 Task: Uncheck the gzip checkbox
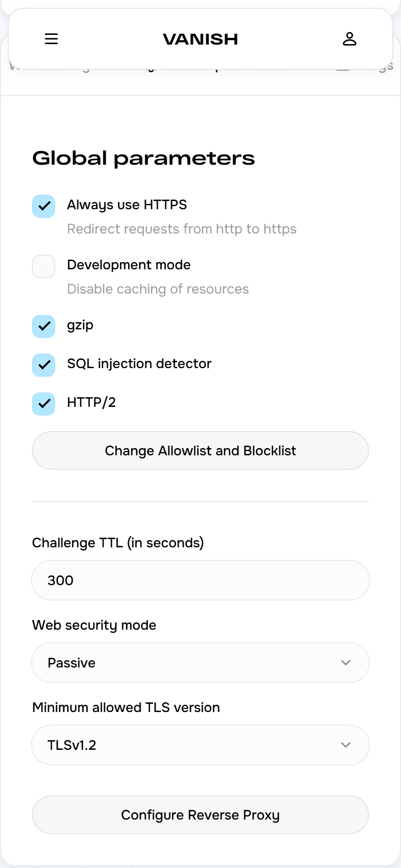[x=44, y=326]
